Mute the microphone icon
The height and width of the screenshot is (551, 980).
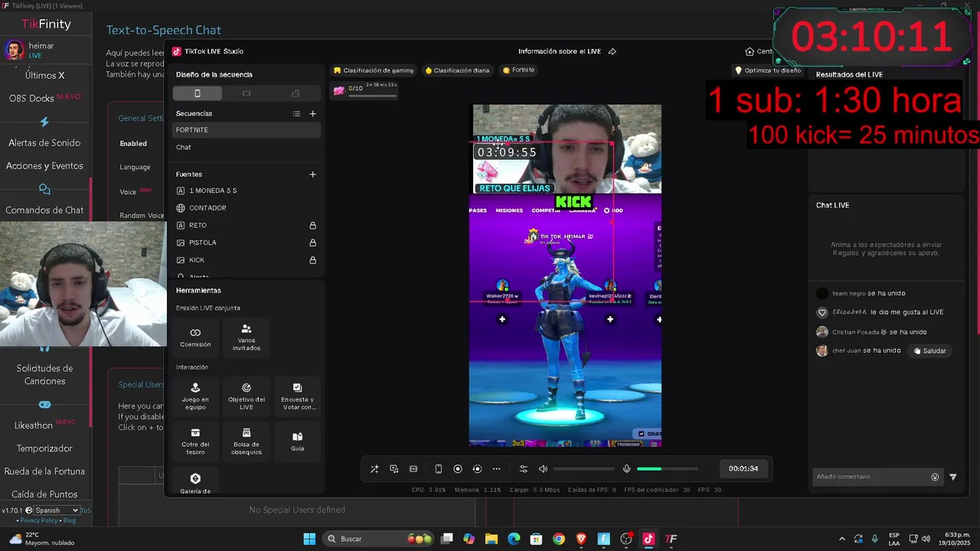pyautogui.click(x=626, y=469)
